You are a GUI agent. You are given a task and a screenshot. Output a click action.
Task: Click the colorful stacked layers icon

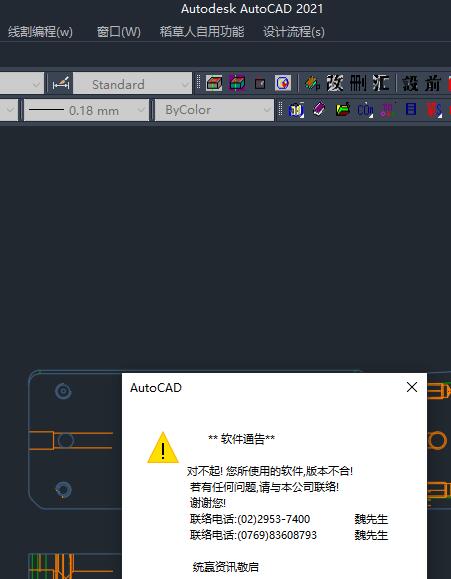tap(312, 83)
